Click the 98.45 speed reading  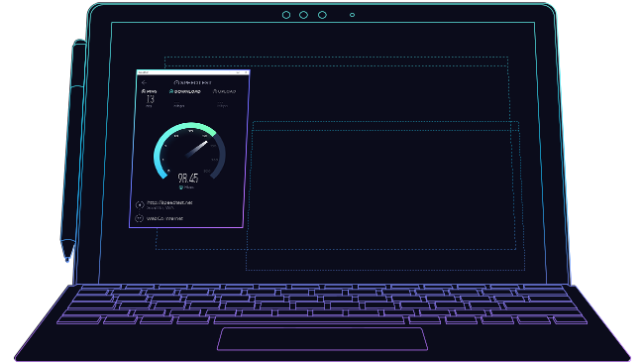[x=188, y=178]
